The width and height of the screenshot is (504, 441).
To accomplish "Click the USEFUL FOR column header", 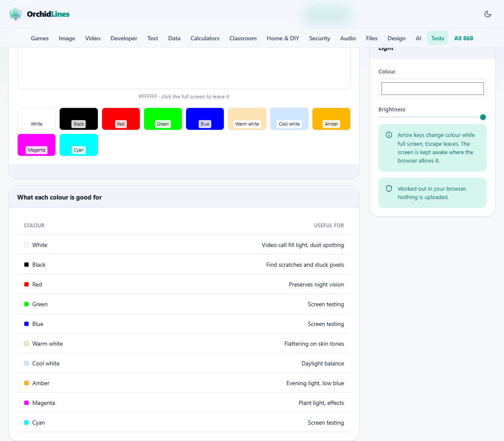I will [329, 226].
